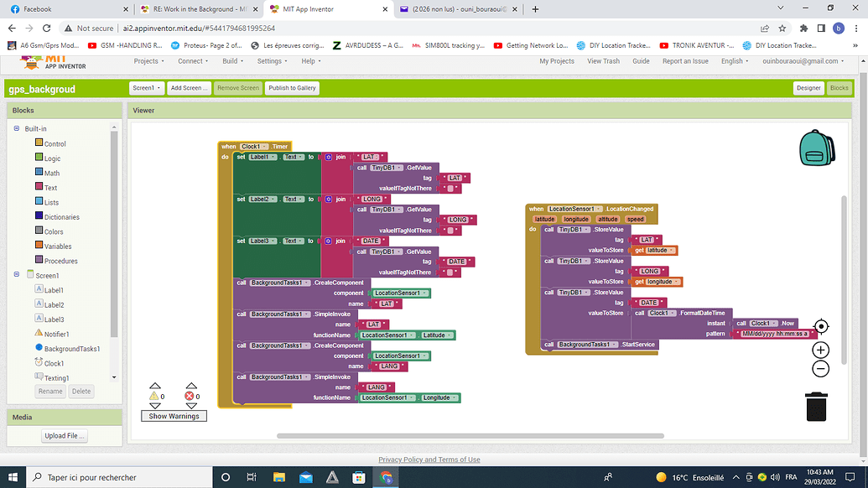Viewport: 868px width, 488px height.
Task: Switch to the Designer view
Action: coord(808,87)
